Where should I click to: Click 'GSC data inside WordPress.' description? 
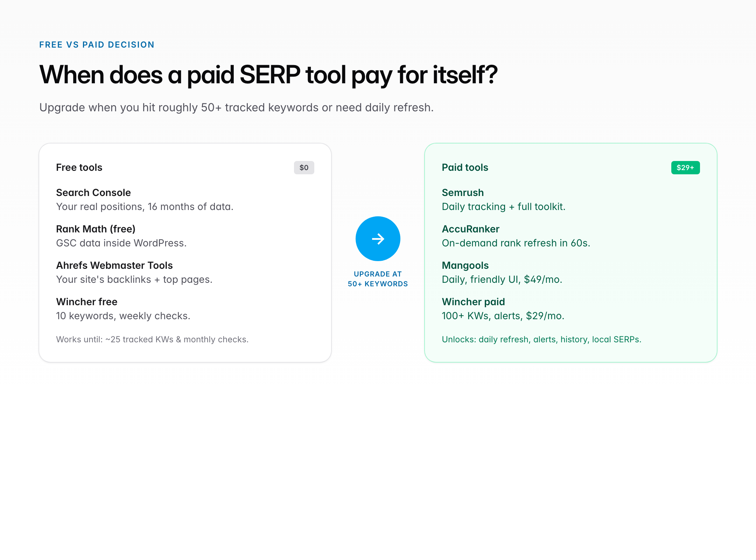pyautogui.click(x=121, y=243)
